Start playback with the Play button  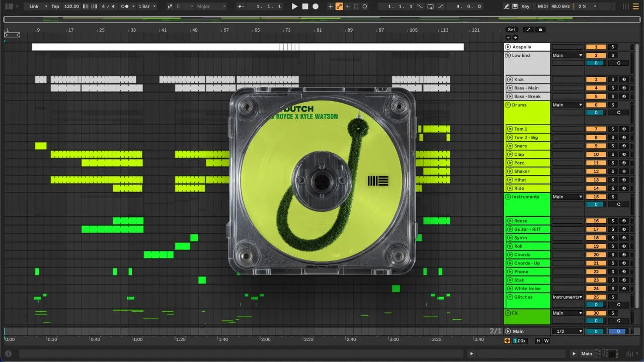pos(295,7)
